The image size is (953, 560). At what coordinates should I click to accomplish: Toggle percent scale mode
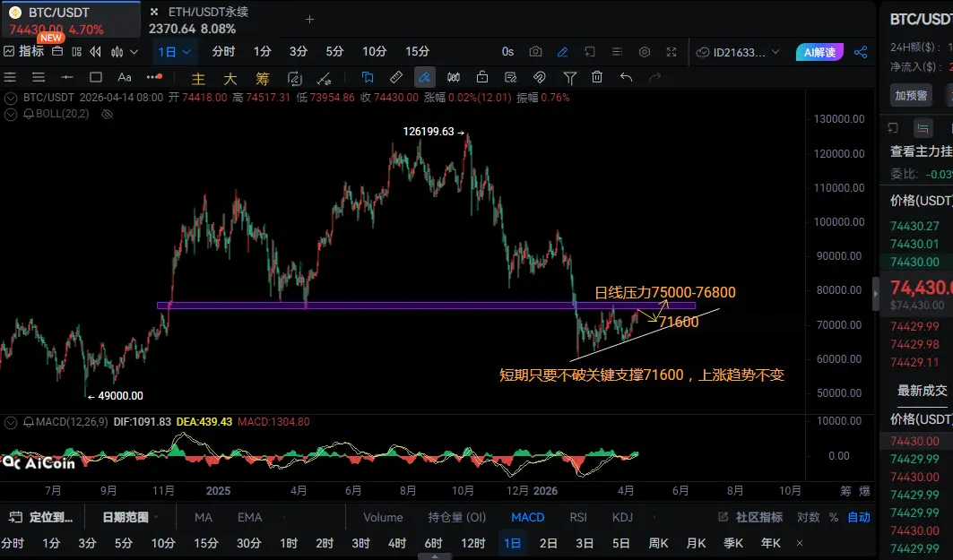point(834,518)
